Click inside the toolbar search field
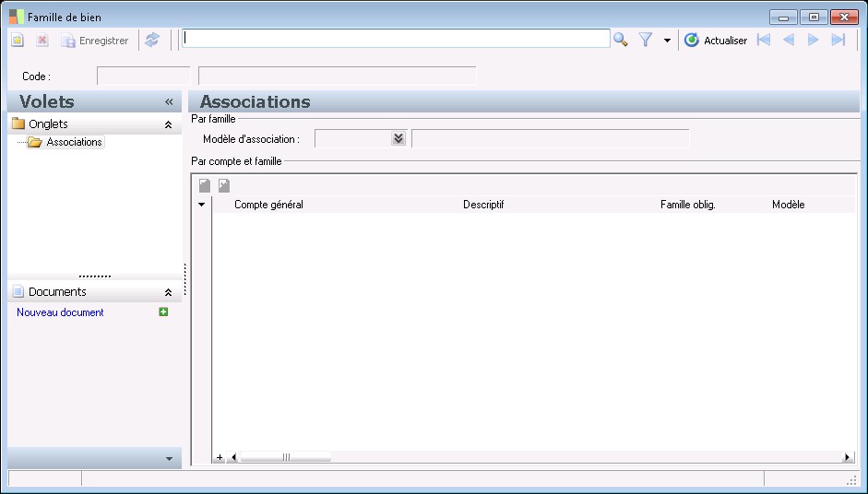Viewport: 868px width, 494px height. coord(396,38)
